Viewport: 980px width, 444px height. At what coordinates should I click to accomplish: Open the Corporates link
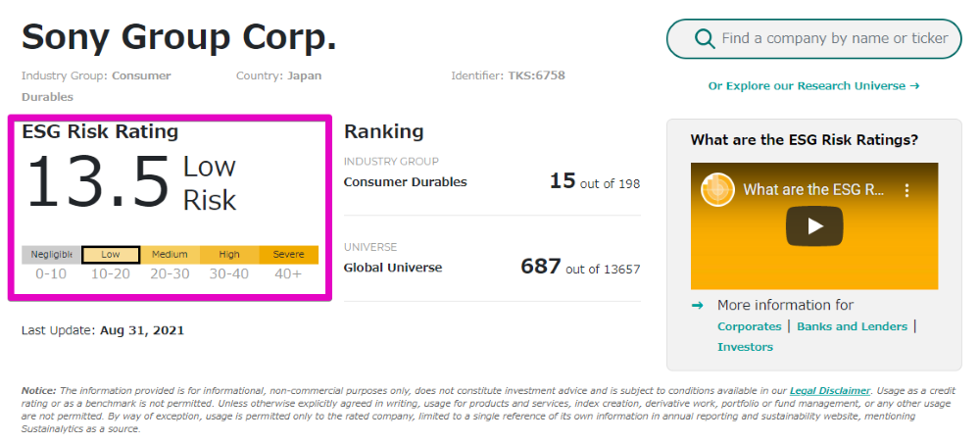point(749,326)
